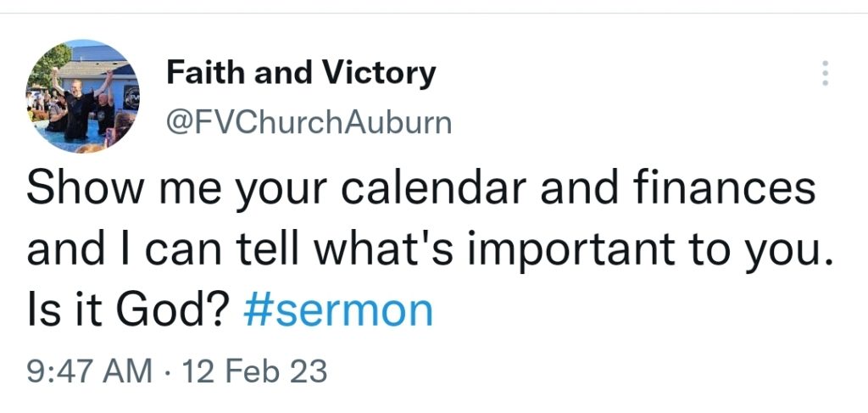Open the @FVChurchAuburn handle link
This screenshot has width=868, height=413.
(x=309, y=124)
